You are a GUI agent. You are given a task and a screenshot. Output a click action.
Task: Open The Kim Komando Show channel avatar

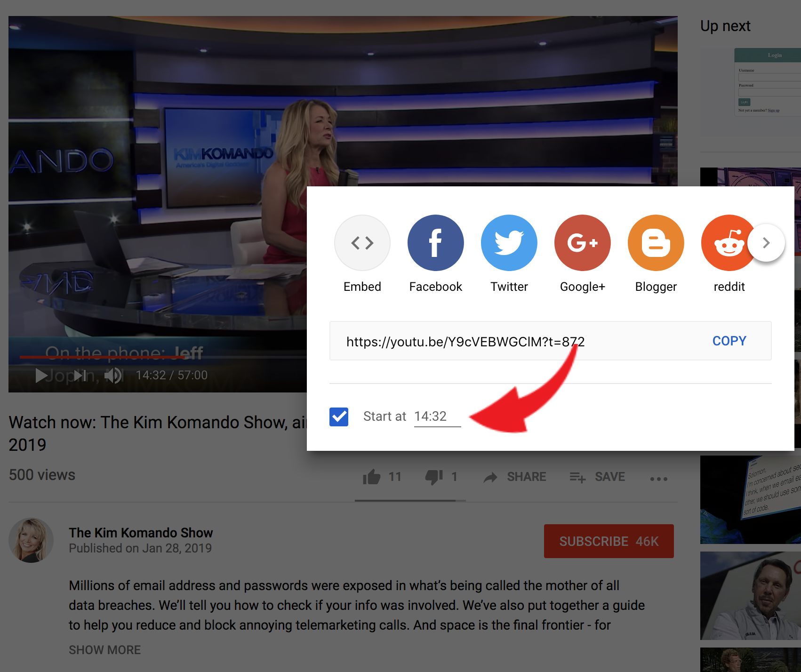pos(31,540)
